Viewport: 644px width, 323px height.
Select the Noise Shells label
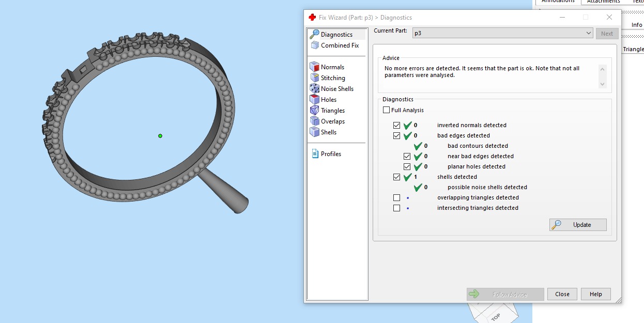[337, 89]
